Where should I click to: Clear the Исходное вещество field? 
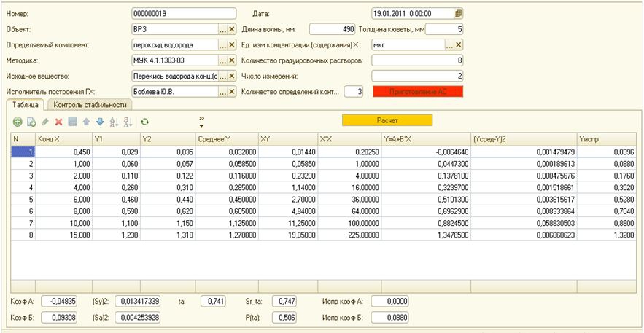pos(232,77)
